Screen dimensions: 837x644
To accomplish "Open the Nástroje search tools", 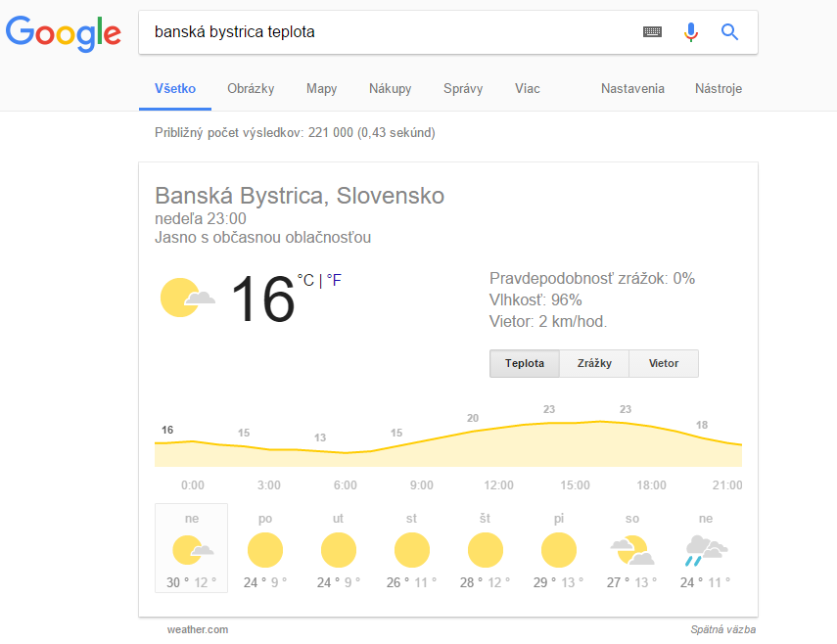I will [719, 89].
